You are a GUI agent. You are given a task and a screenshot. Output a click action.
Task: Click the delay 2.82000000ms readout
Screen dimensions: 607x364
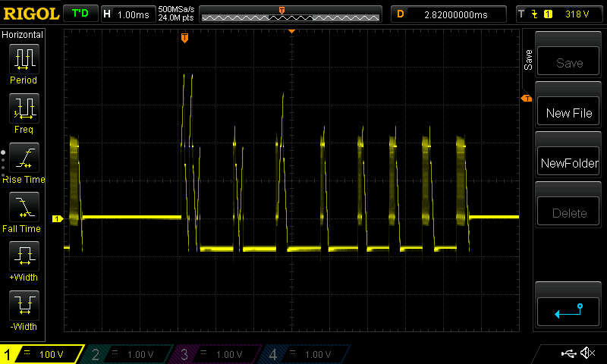[449, 14]
